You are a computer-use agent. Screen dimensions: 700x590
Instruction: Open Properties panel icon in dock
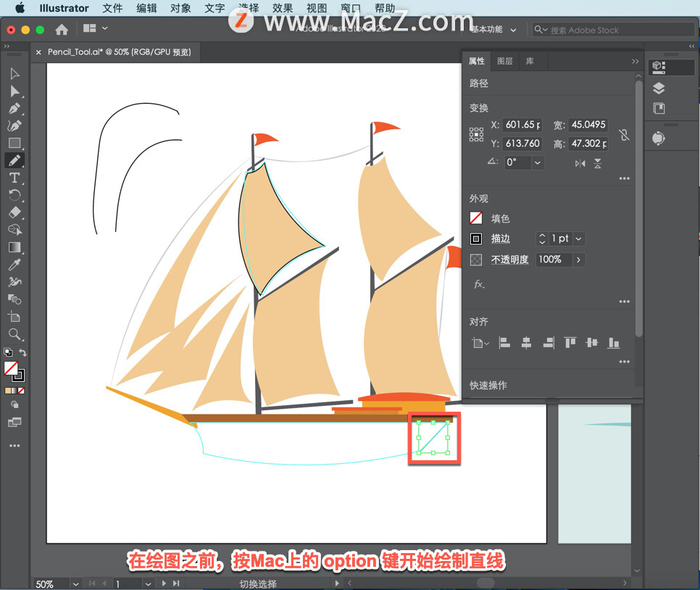pyautogui.click(x=659, y=67)
